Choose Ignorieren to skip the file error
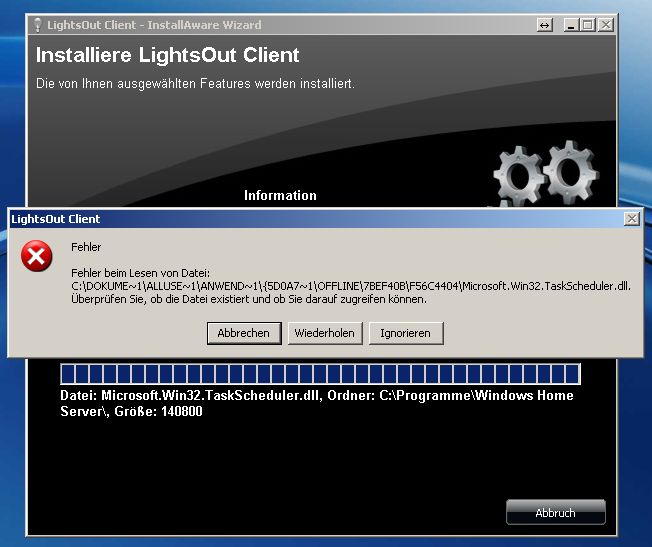This screenshot has width=652, height=547. click(x=406, y=333)
